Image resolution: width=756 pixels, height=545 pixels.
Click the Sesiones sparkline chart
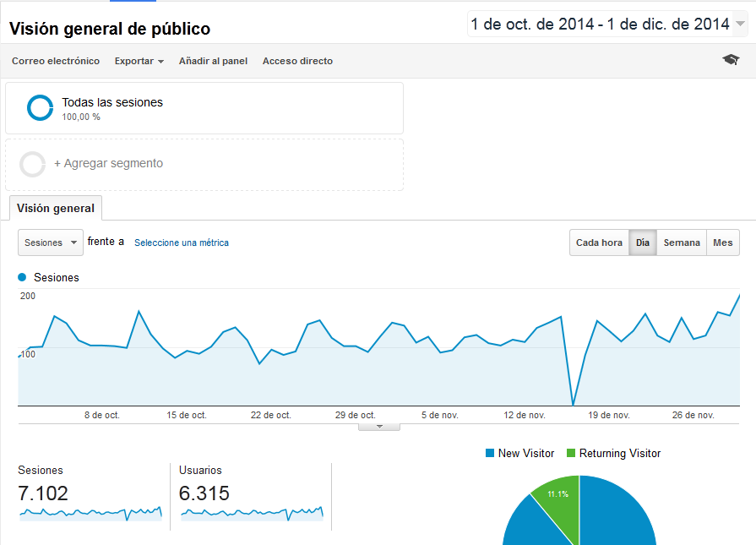pos(90,513)
